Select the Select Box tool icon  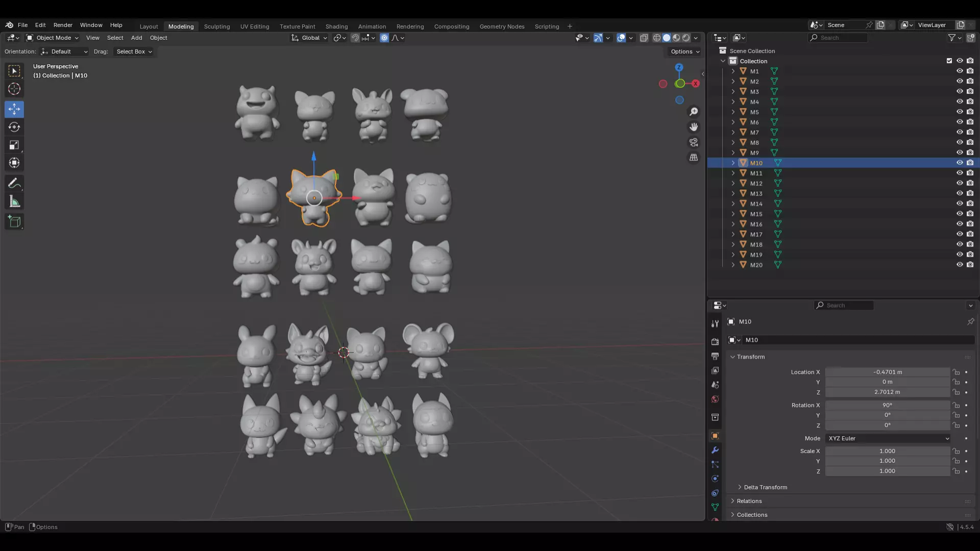(x=14, y=71)
